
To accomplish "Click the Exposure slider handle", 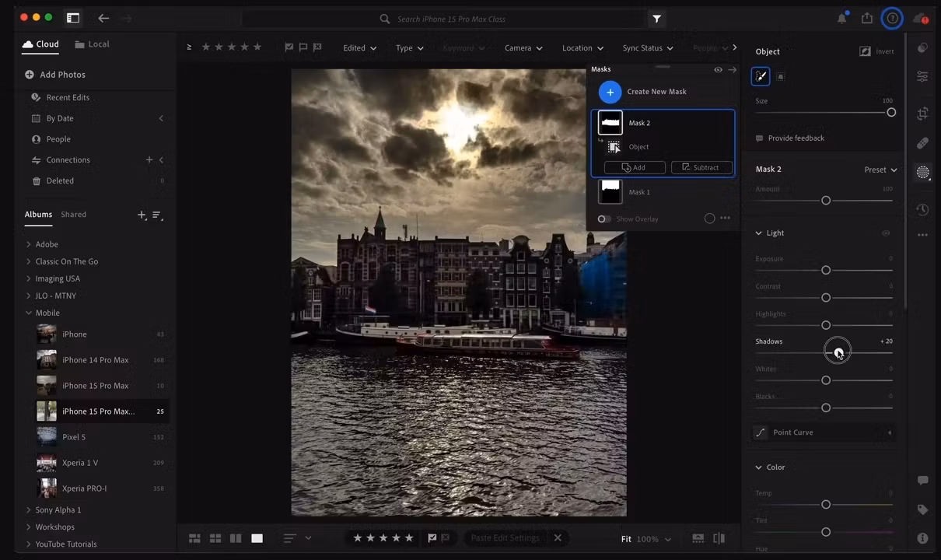I will [x=826, y=270].
